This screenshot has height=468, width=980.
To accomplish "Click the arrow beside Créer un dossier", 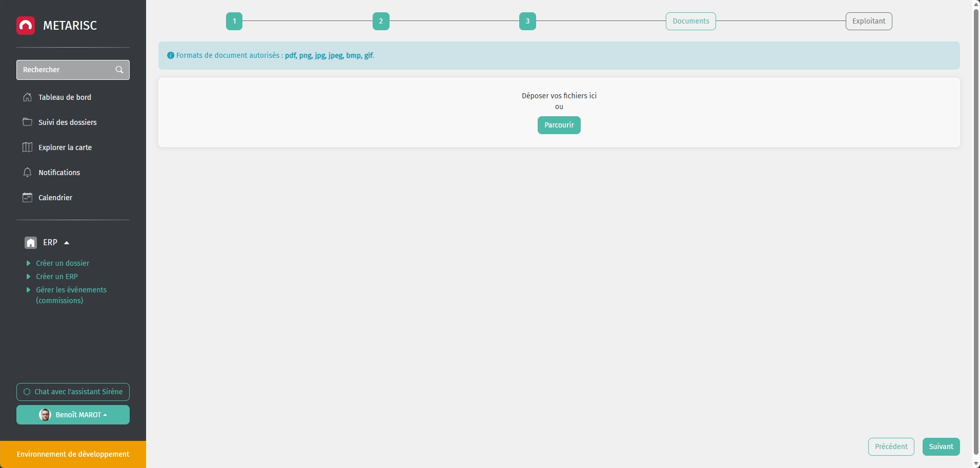I will (28, 263).
